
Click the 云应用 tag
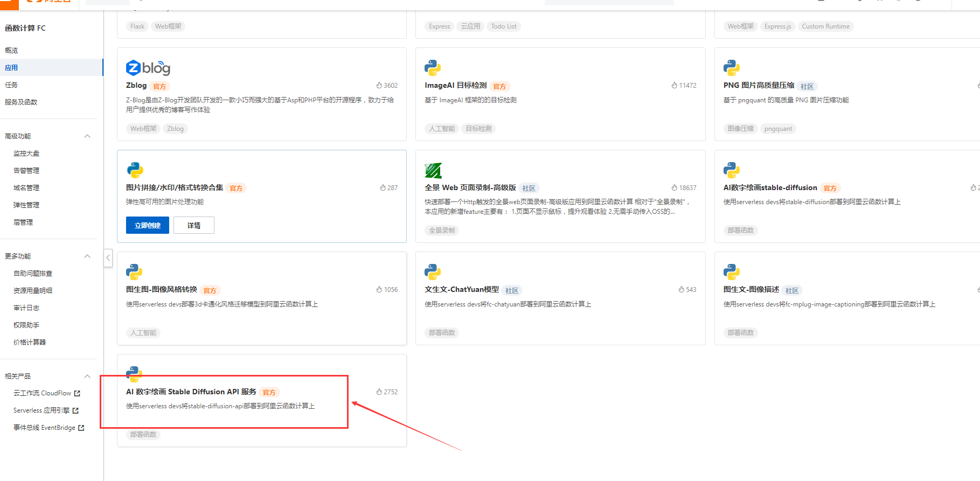pos(470,26)
